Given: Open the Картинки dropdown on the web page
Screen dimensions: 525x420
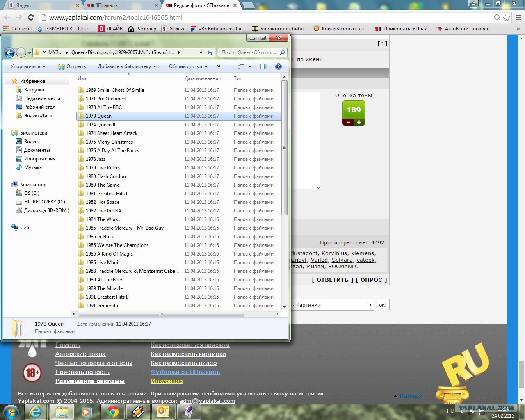Looking at the screenshot, I should [332, 305].
